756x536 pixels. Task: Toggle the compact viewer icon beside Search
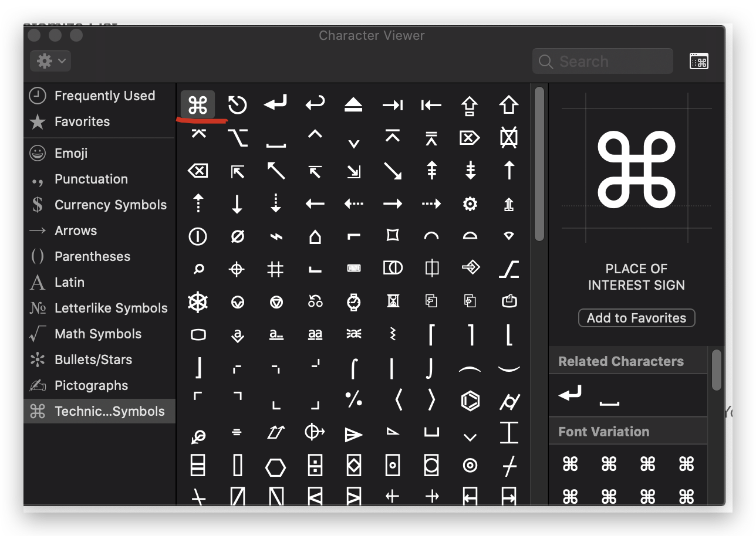(698, 61)
